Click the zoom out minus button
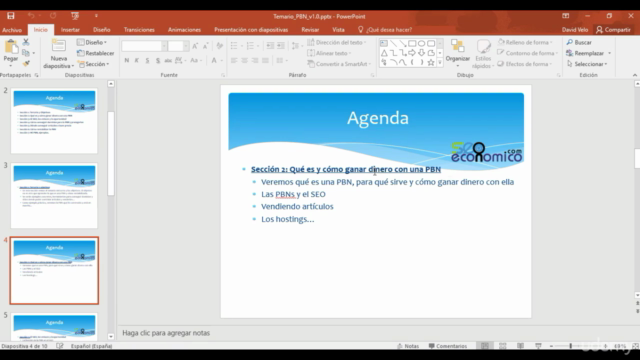Image resolution: width=640 pixels, height=360 pixels. [551, 346]
